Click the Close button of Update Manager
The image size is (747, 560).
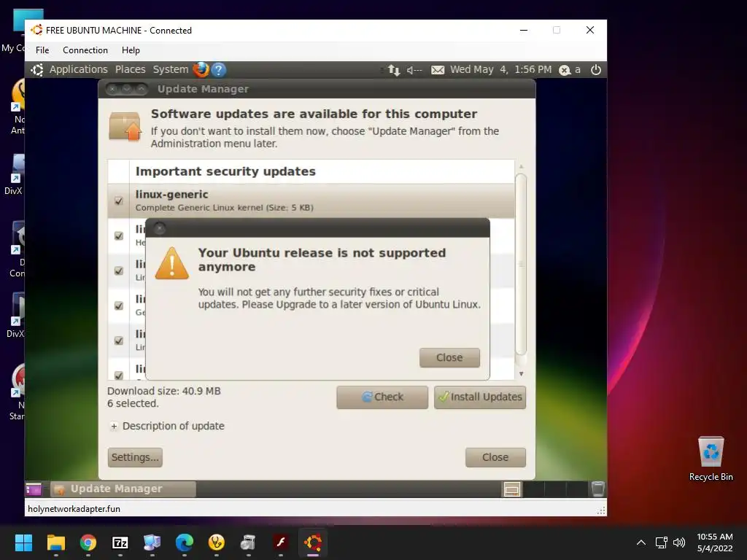click(x=495, y=457)
